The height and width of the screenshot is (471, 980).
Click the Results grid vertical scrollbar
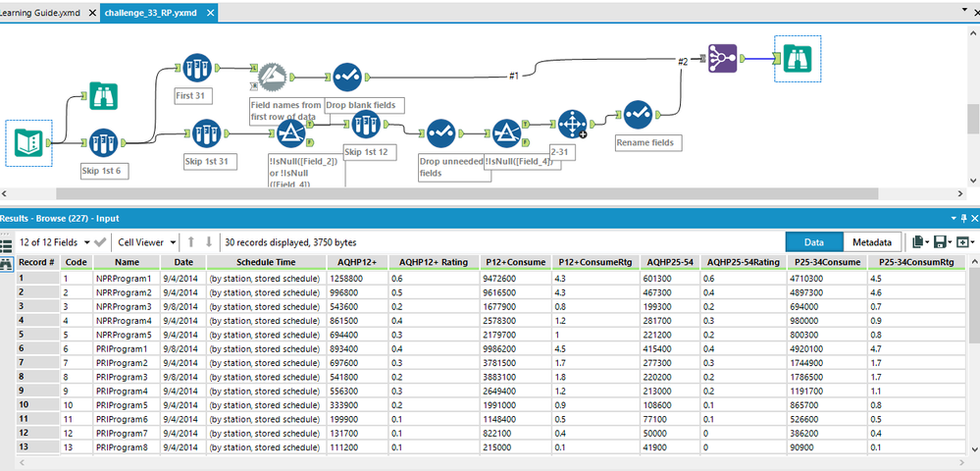tap(973, 306)
